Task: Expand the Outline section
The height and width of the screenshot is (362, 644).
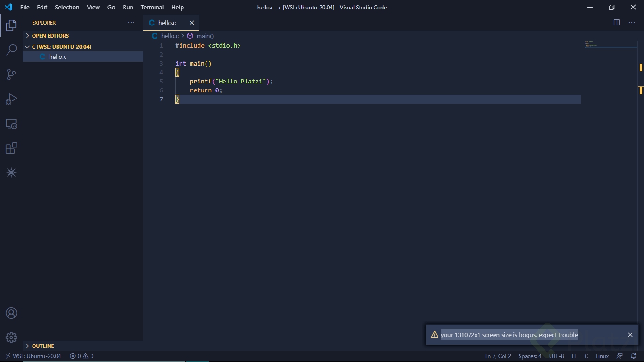Action: point(83,346)
